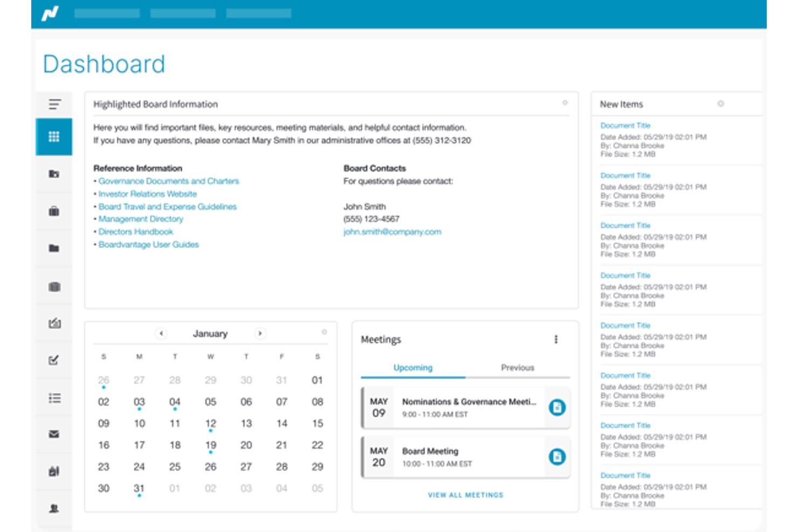This screenshot has width=798, height=532.
Task: Select January 08 in the calendar
Action: (x=317, y=402)
